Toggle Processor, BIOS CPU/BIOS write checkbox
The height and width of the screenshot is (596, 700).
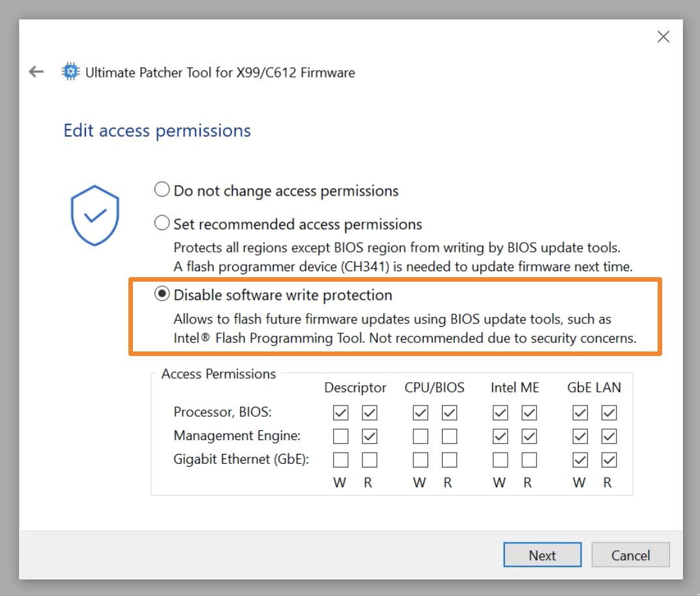pyautogui.click(x=420, y=413)
